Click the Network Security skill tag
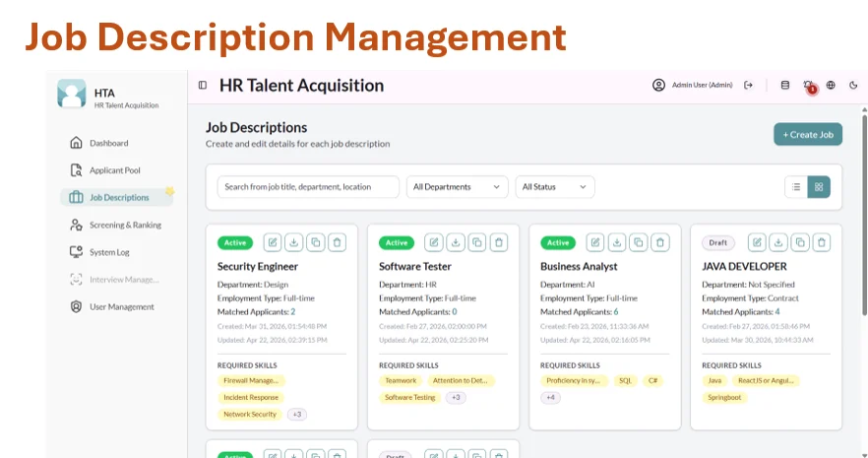This screenshot has width=868, height=458. click(250, 415)
